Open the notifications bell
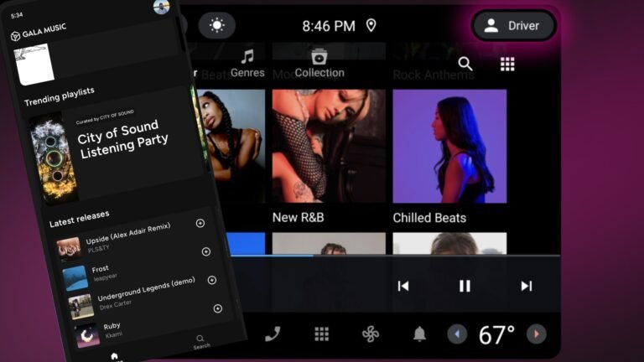 419,334
